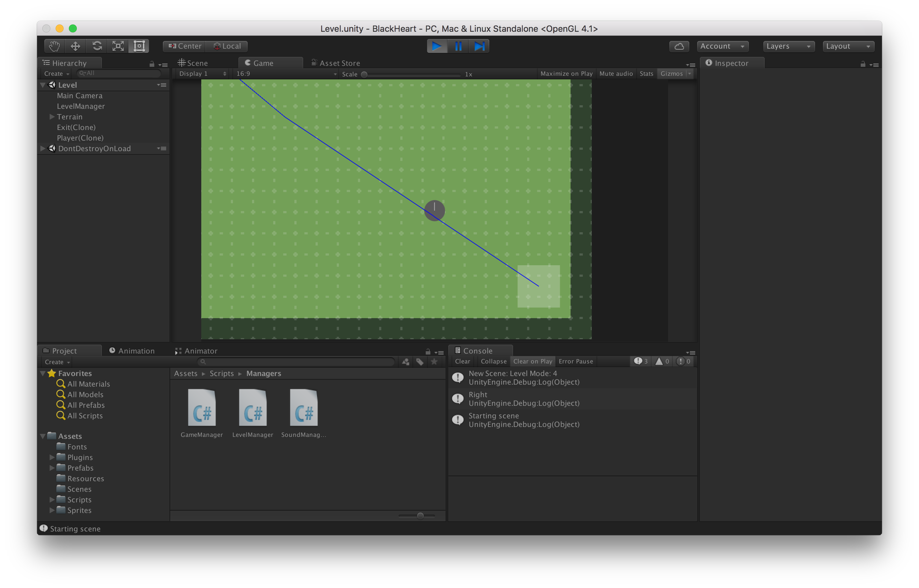Select the Move tool icon

pyautogui.click(x=75, y=46)
